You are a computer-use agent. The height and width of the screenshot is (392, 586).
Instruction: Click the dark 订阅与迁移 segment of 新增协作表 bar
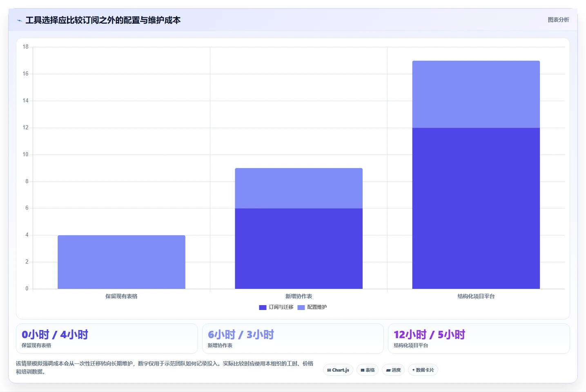click(299, 248)
